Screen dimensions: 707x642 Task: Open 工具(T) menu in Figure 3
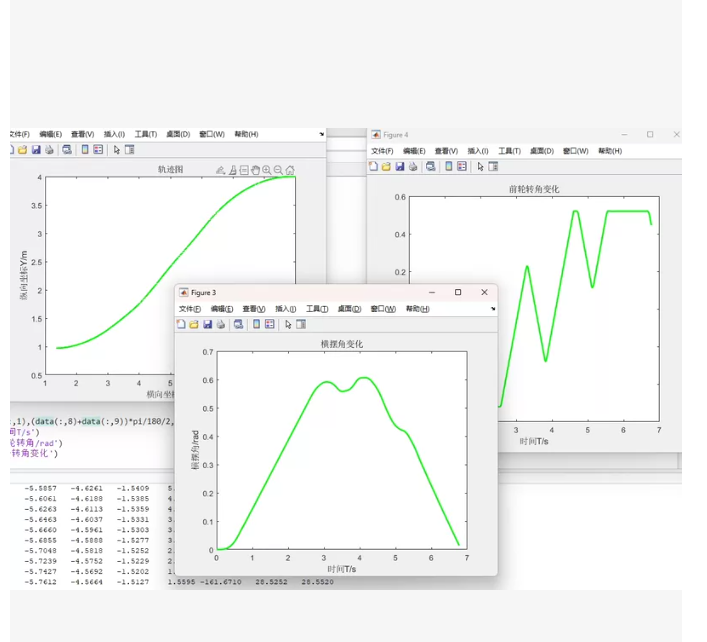pos(317,309)
